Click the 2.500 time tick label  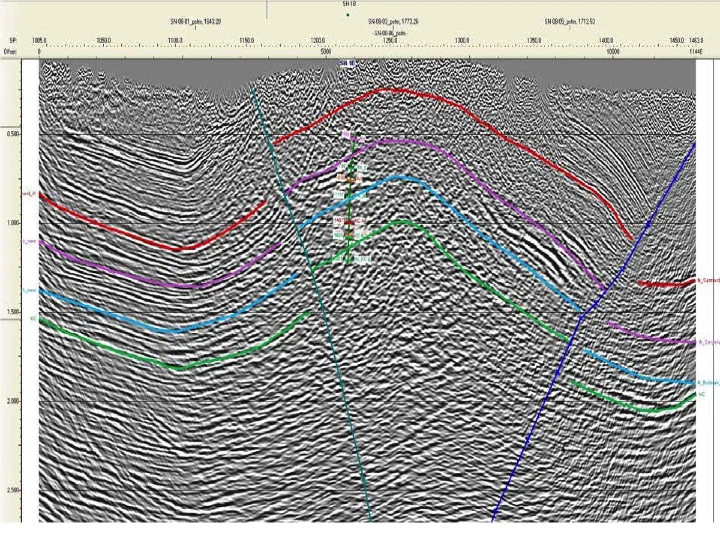coord(13,490)
